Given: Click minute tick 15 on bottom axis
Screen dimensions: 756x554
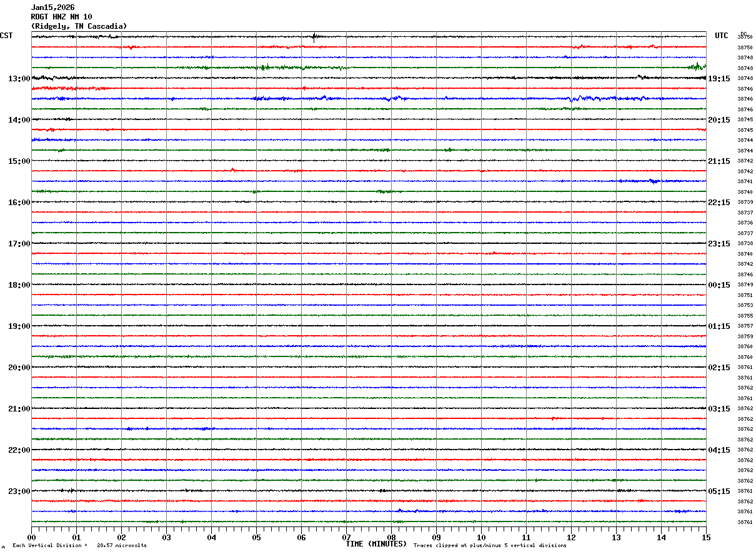Looking at the screenshot, I should tap(706, 537).
